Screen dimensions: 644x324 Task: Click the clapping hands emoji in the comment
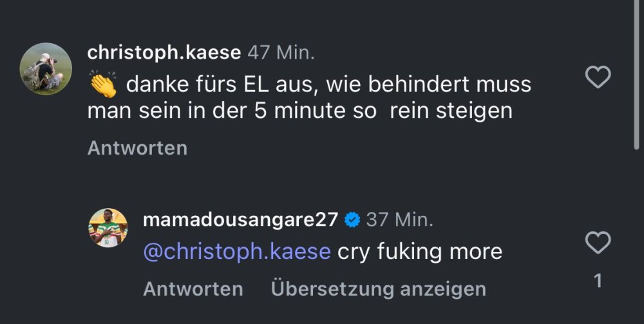102,84
